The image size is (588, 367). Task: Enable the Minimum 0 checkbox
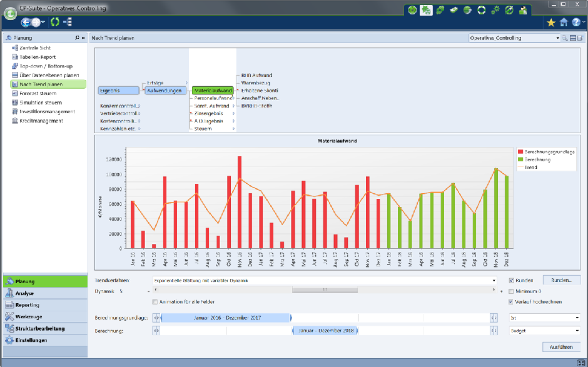(x=511, y=291)
